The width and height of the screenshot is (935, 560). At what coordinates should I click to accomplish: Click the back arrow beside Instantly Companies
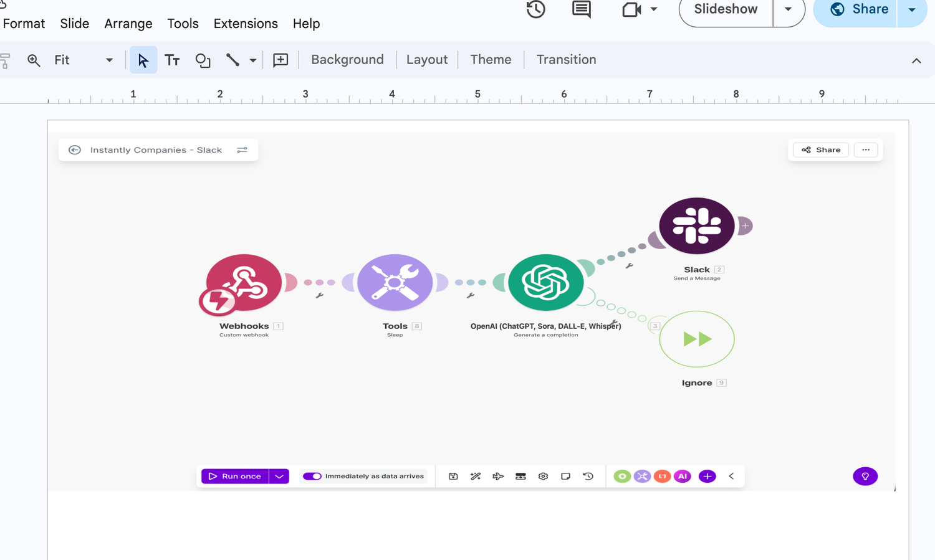[74, 150]
